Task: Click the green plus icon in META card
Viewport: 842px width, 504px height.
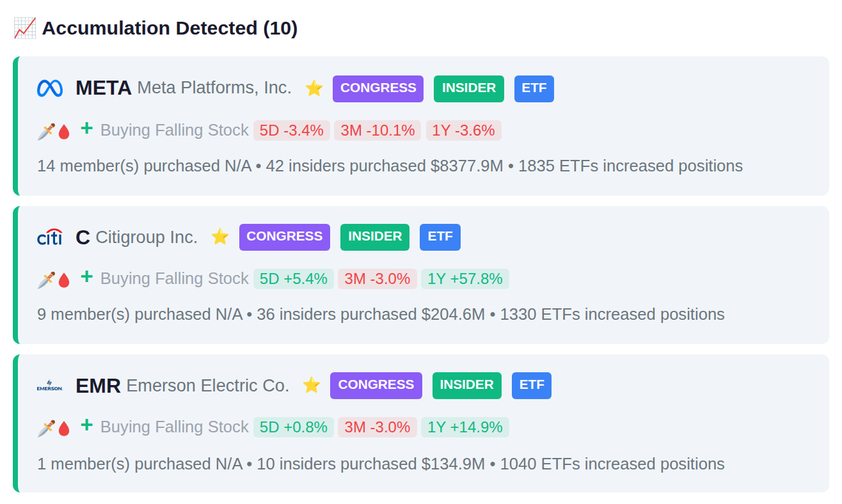Action: (x=86, y=129)
